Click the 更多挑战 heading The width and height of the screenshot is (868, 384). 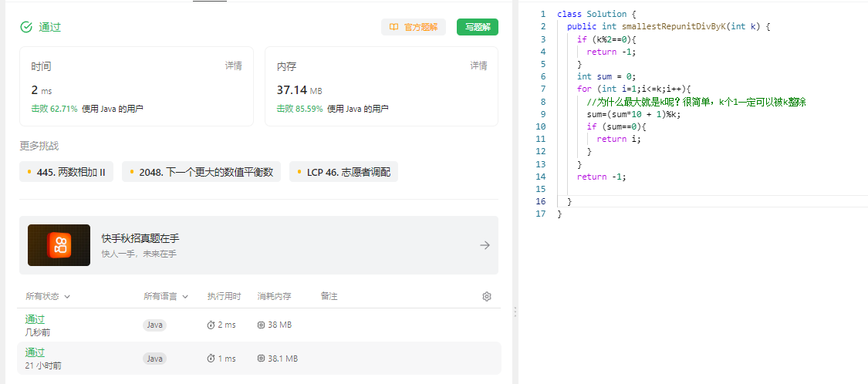tap(39, 146)
